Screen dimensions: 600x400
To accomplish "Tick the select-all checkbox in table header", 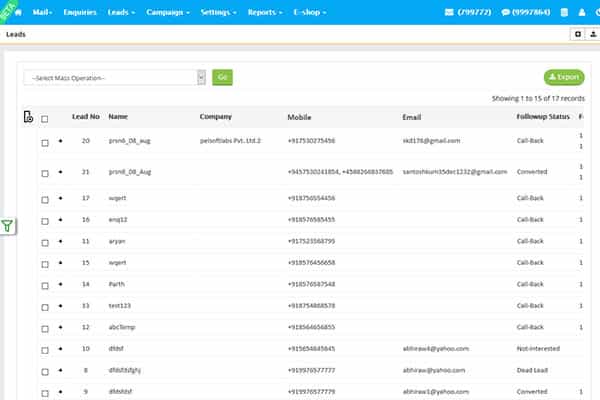I will [45, 118].
